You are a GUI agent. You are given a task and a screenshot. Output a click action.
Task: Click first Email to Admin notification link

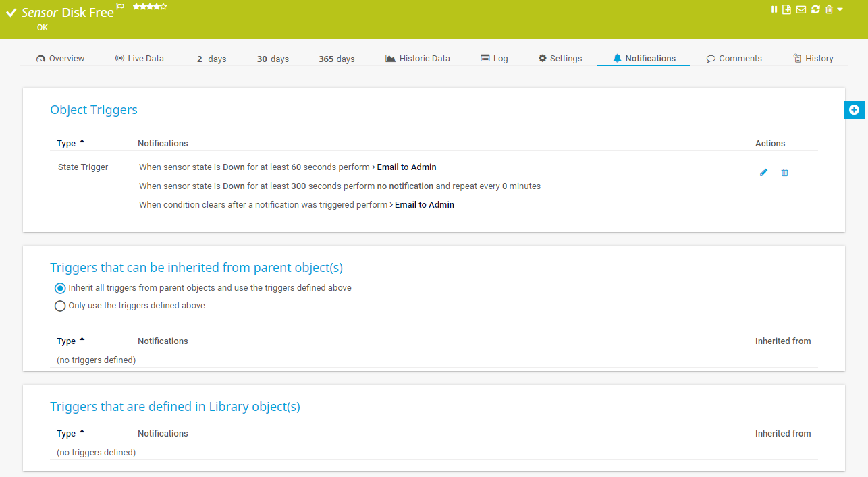(406, 167)
